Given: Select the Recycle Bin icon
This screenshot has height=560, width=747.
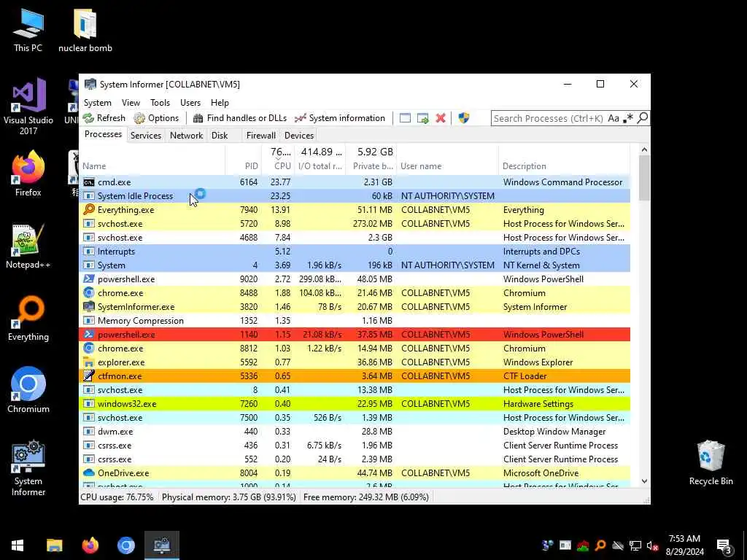Looking at the screenshot, I should coord(711,463).
